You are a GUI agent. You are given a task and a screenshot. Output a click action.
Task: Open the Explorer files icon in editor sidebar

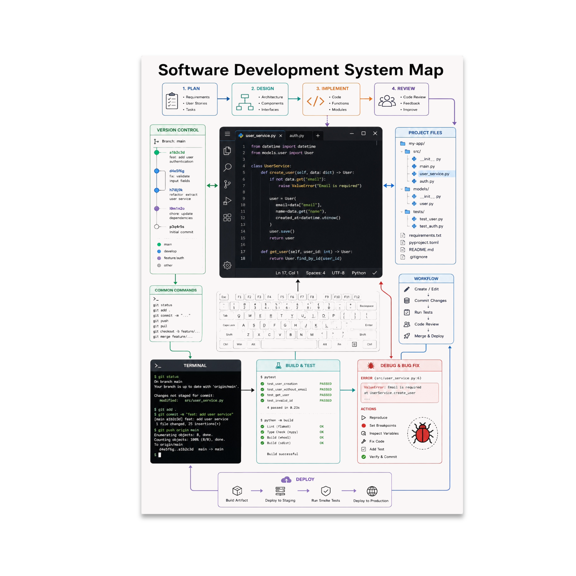point(227,151)
